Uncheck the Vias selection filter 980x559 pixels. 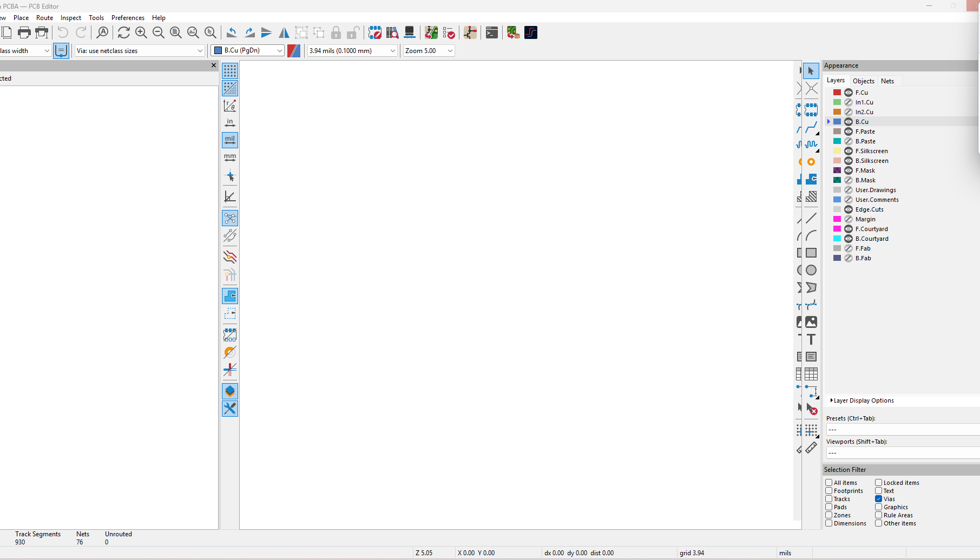tap(878, 499)
